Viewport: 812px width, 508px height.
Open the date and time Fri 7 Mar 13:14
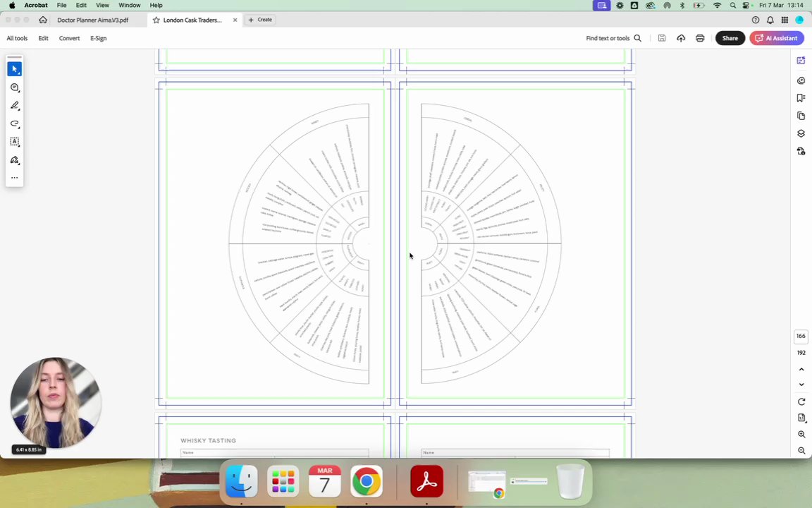781,5
